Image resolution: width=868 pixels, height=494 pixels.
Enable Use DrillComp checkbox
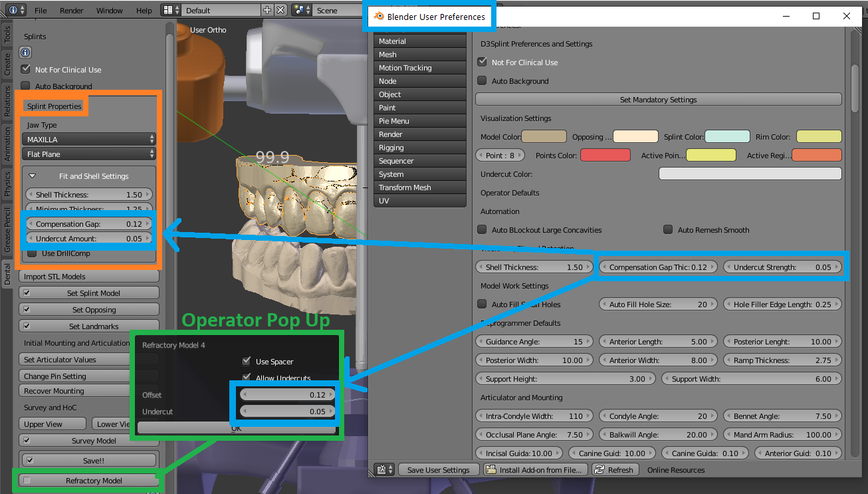pyautogui.click(x=33, y=253)
